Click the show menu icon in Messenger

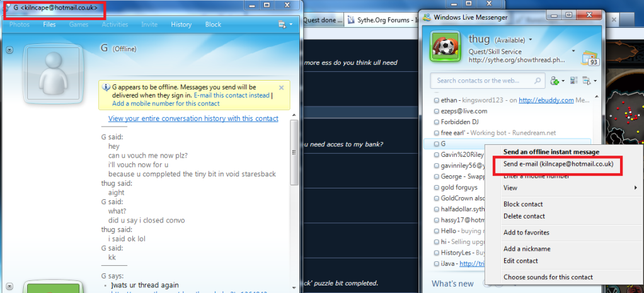click(x=586, y=81)
